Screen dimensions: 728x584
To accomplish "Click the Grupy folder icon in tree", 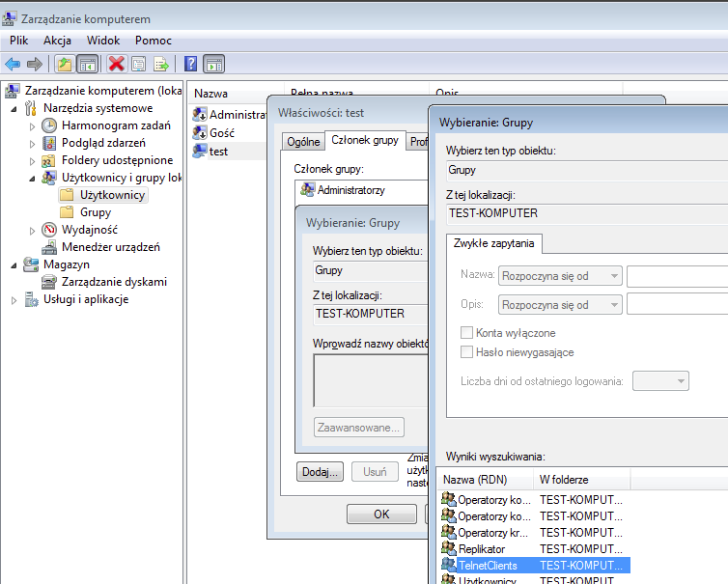I will pyautogui.click(x=67, y=212).
